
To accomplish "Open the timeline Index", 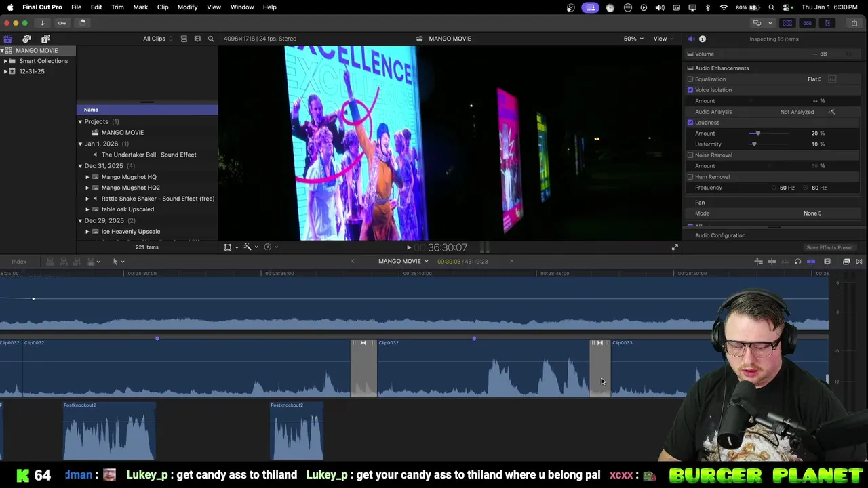I will tap(19, 262).
